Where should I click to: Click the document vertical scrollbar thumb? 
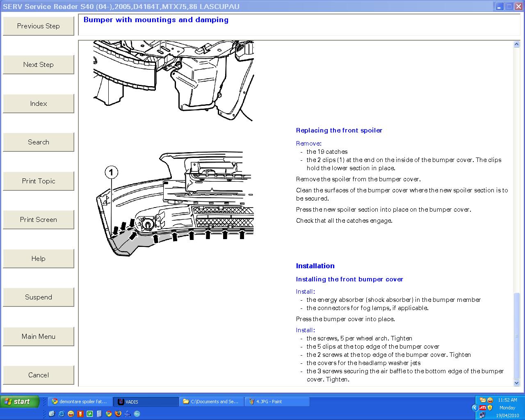[x=517, y=336]
